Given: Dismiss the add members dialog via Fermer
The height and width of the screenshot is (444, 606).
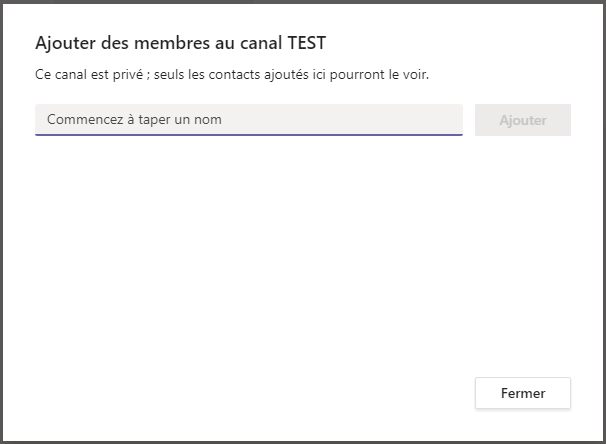Looking at the screenshot, I should [x=522, y=393].
